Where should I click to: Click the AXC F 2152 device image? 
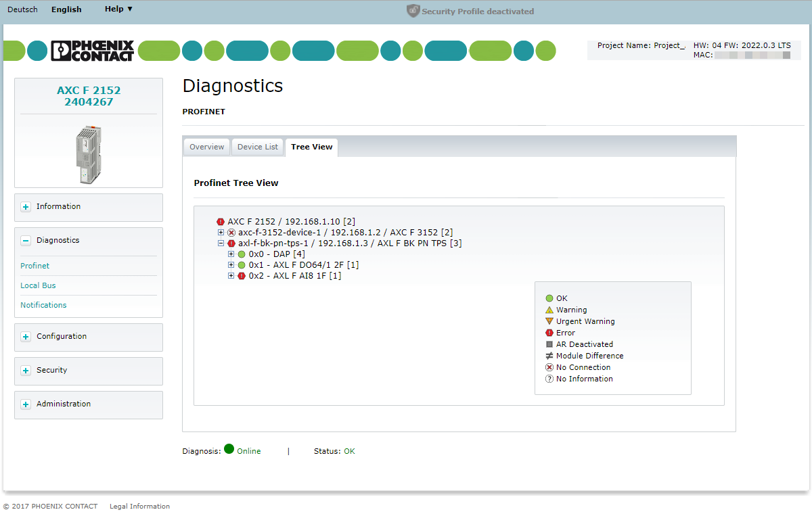88,155
